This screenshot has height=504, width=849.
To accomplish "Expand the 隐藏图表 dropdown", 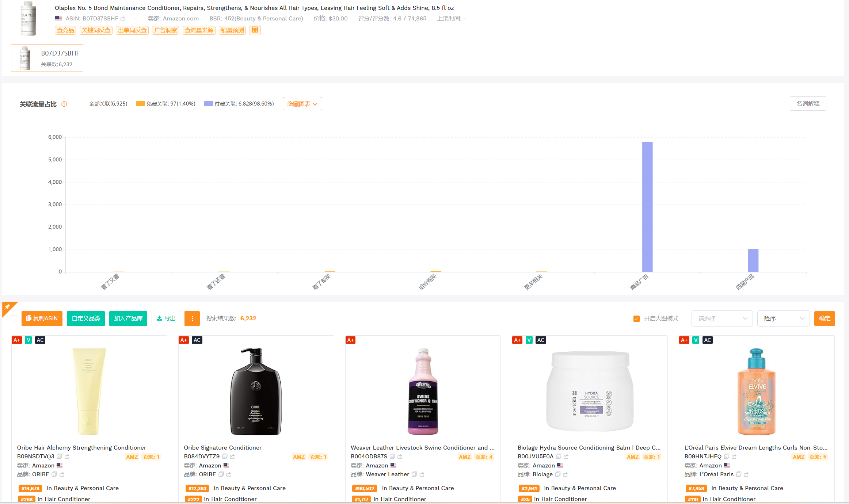I will pyautogui.click(x=302, y=104).
